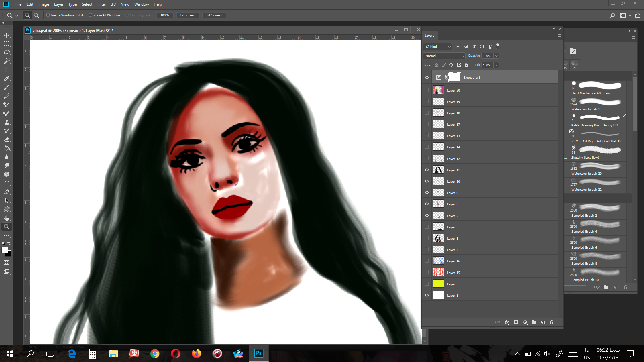The height and width of the screenshot is (362, 644).
Task: Open Chrome from the taskbar
Action: (x=155, y=354)
